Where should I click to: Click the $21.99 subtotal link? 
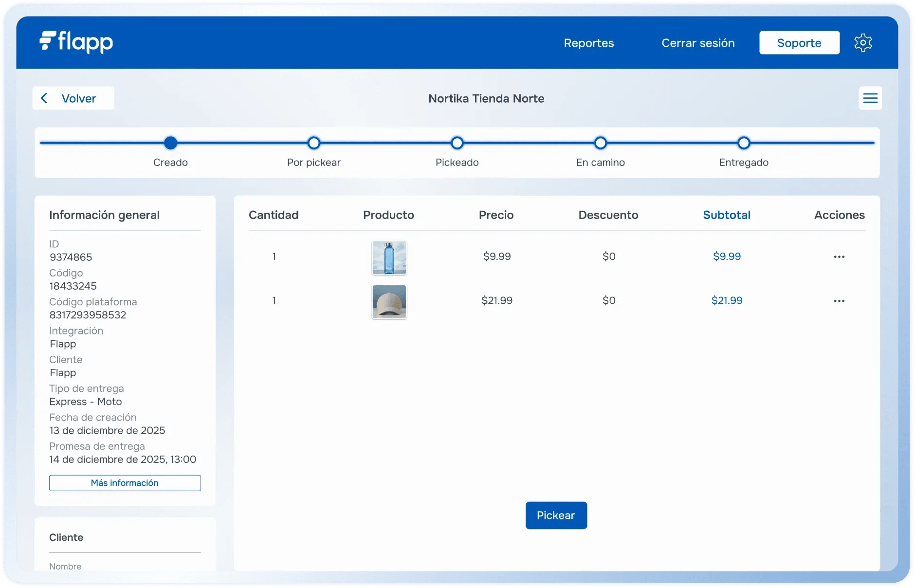click(x=727, y=300)
